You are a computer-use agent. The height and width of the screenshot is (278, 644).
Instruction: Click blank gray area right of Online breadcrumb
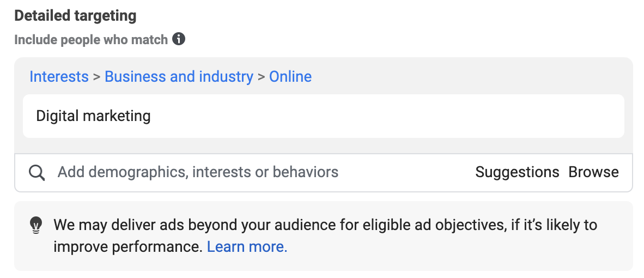468,77
